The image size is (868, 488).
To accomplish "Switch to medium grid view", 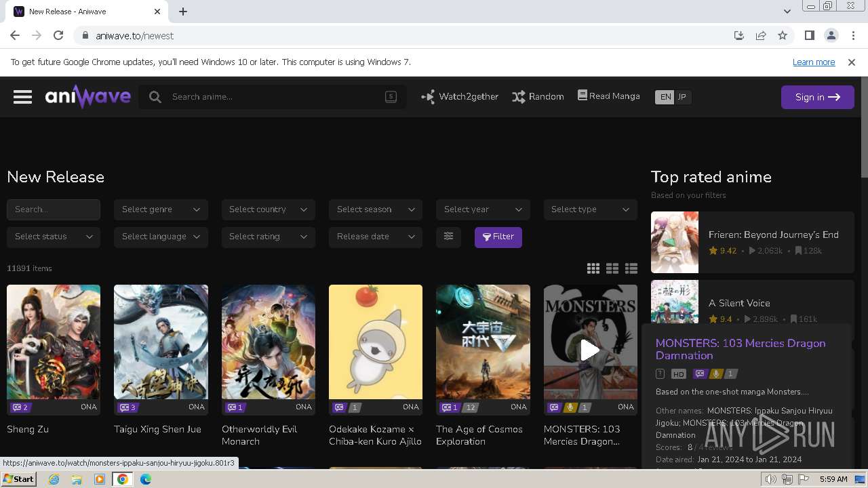I will click(612, 268).
